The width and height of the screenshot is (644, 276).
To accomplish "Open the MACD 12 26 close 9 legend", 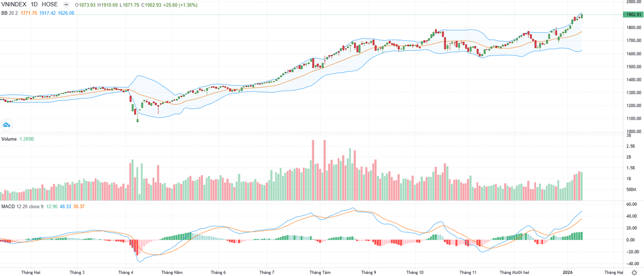I will (x=22, y=206).
